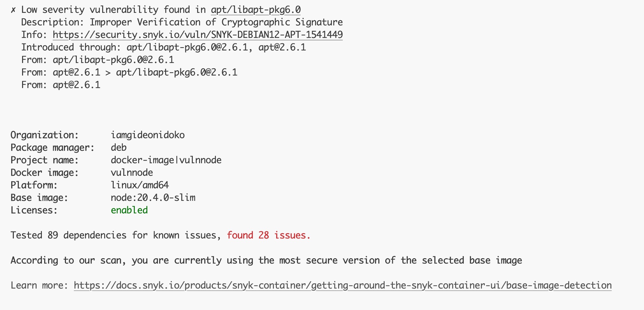This screenshot has width=644, height=310.
Task: Click the project name docker-image|vulnnode
Action: click(166, 160)
